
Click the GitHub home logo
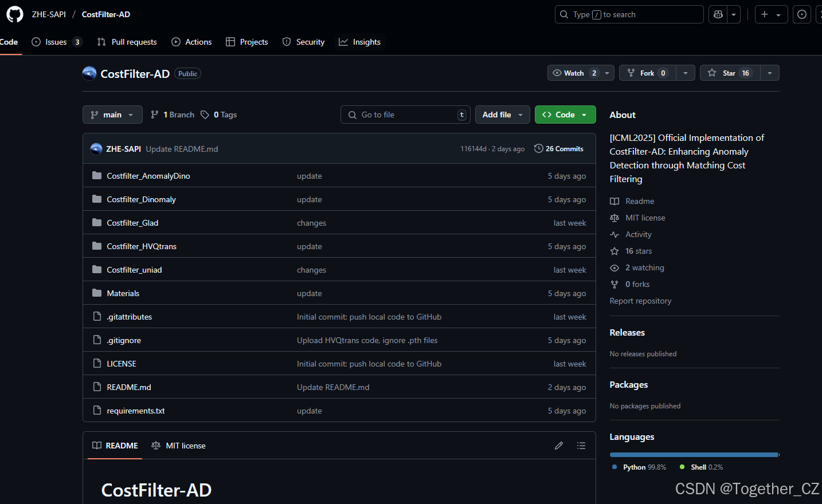tap(14, 14)
